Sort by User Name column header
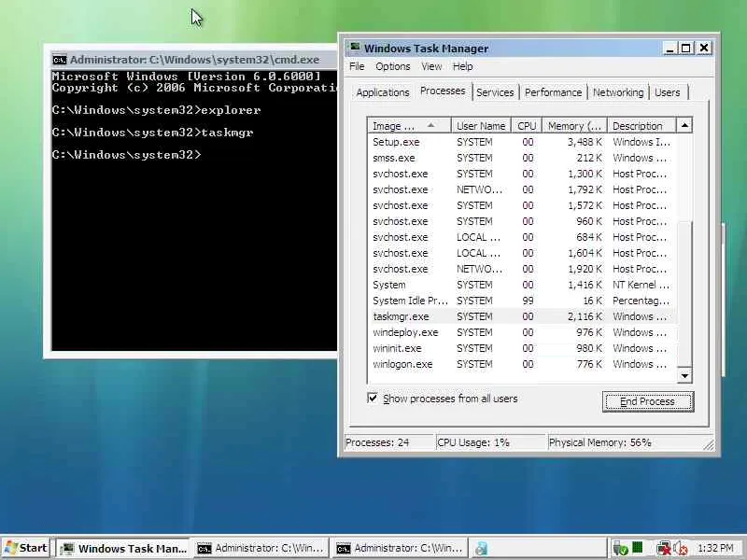This screenshot has width=747, height=560. pyautogui.click(x=481, y=126)
